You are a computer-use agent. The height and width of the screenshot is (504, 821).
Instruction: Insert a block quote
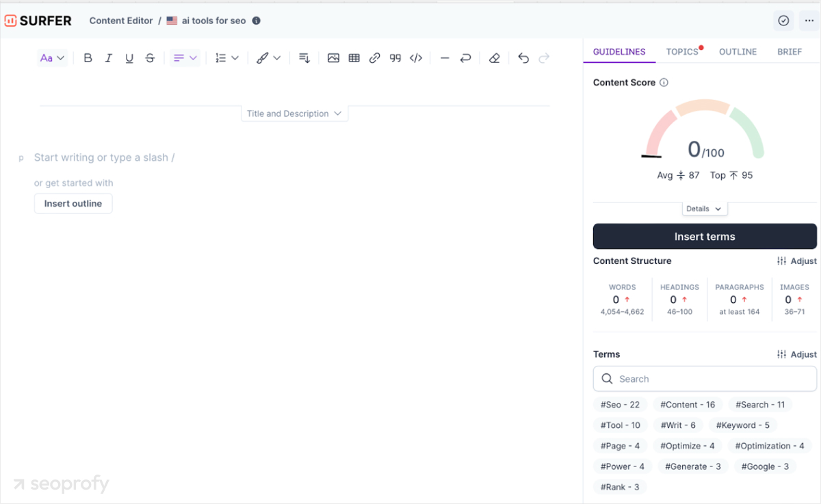[395, 58]
